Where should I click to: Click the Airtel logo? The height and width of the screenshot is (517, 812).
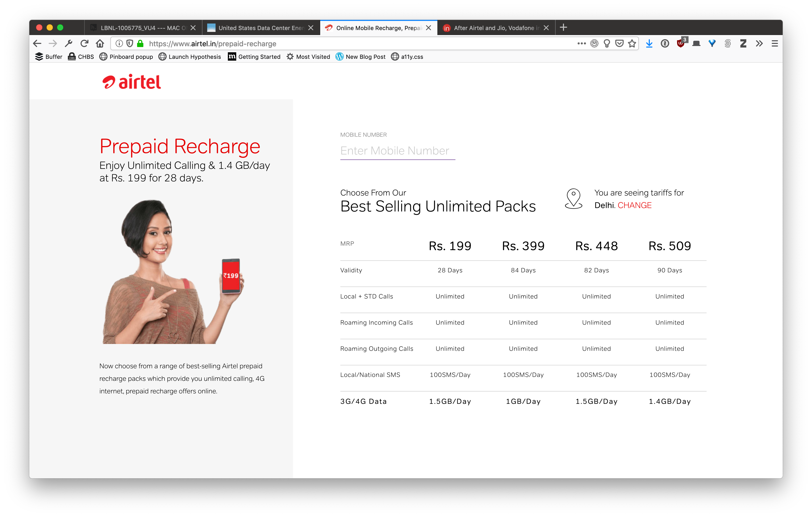pyautogui.click(x=132, y=82)
